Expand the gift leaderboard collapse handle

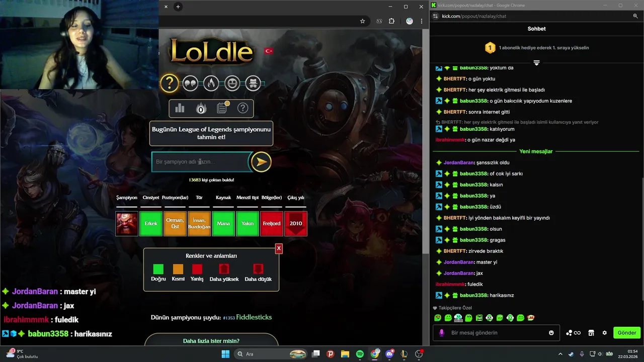pos(536,63)
